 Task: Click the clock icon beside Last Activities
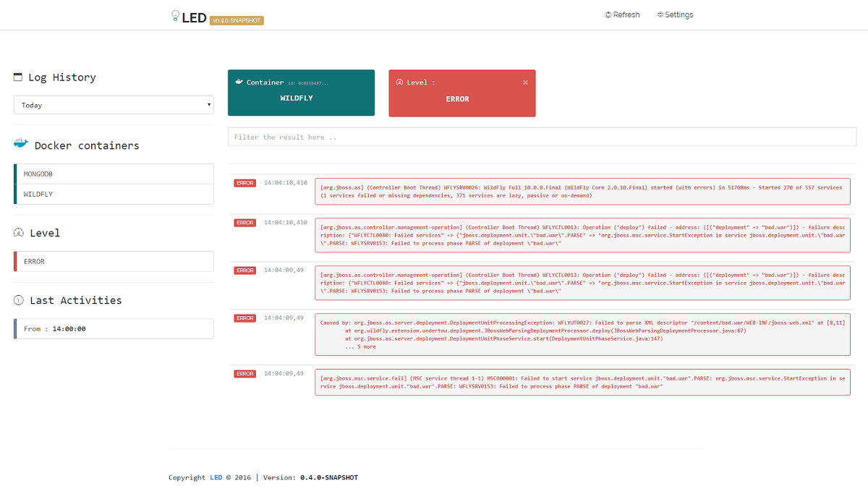pos(19,300)
